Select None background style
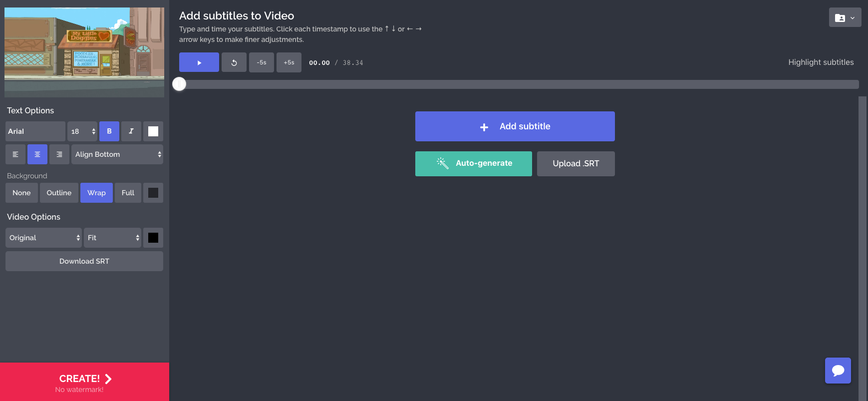The height and width of the screenshot is (401, 868). (21, 193)
